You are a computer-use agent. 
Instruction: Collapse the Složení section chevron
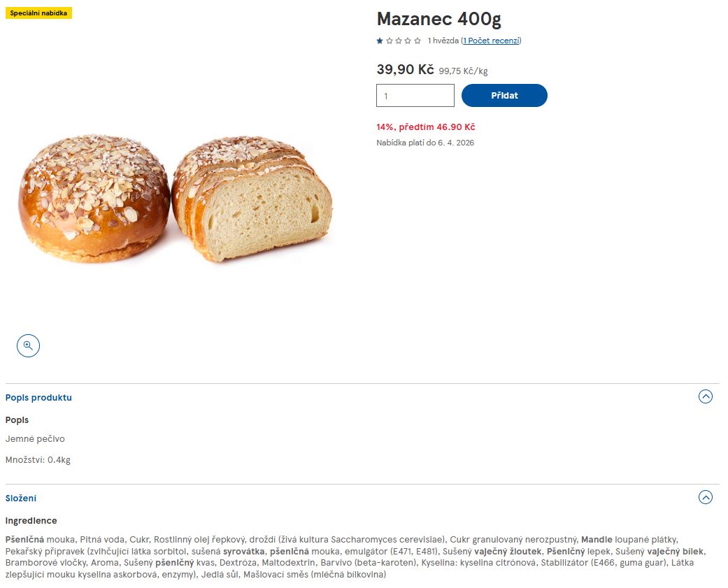coord(705,498)
